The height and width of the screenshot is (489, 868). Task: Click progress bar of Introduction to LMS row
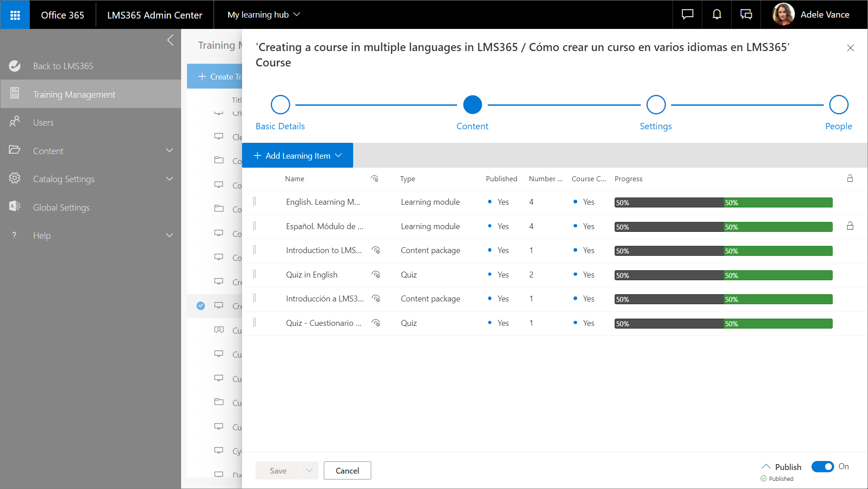point(723,251)
